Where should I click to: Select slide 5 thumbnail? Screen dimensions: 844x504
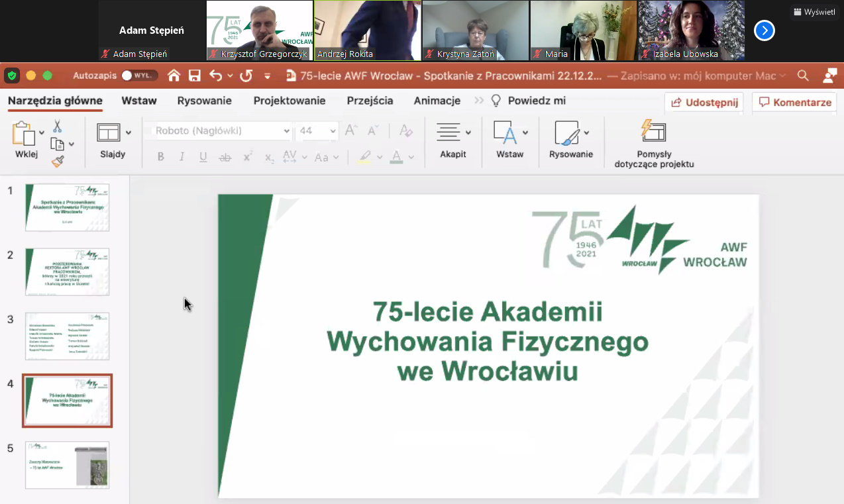(x=68, y=464)
